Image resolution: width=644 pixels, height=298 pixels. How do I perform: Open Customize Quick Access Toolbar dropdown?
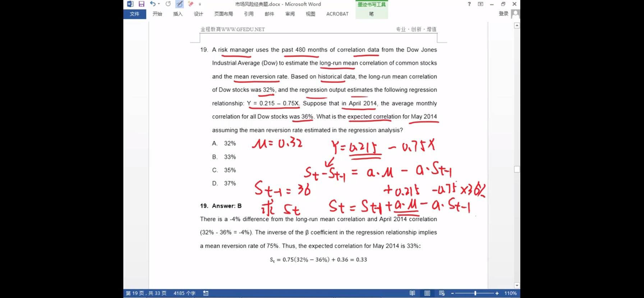tap(200, 4)
